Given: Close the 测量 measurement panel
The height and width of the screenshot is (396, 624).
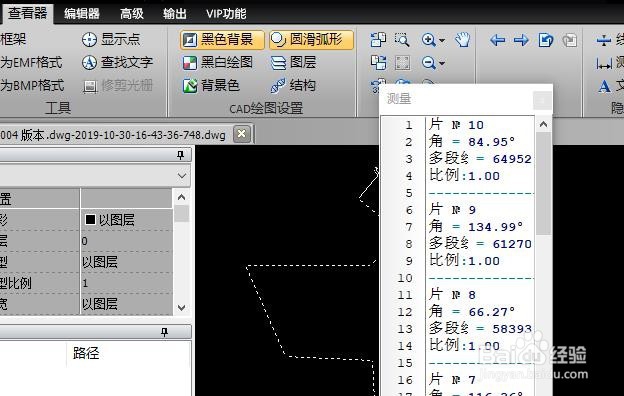Looking at the screenshot, I should 542,100.
